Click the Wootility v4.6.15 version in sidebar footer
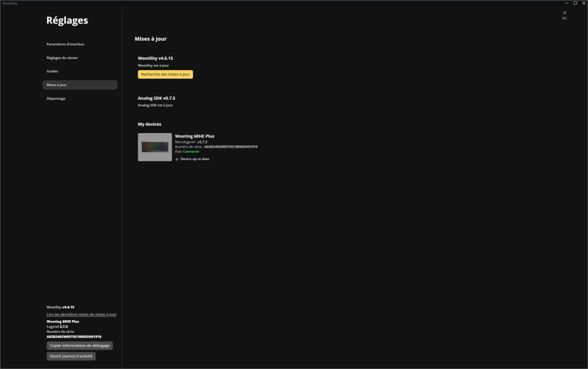588x369 pixels. pos(60,307)
